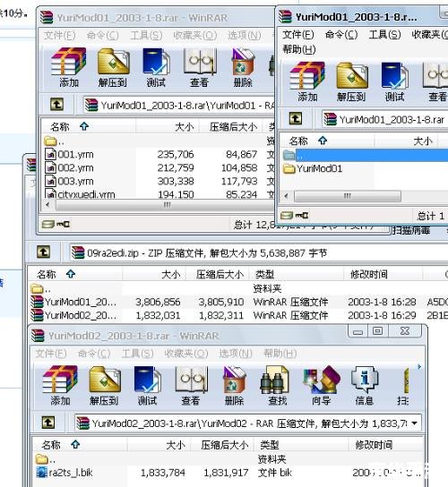Click Type column header in 09ra2edi.zip list
This screenshot has height=487, width=448.
click(x=297, y=274)
